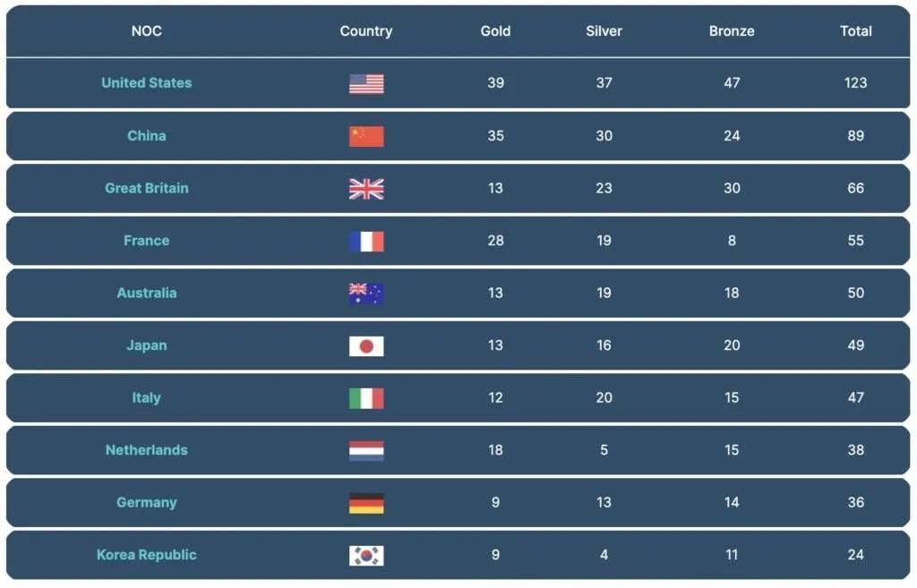Viewport: 917px width, 588px height.
Task: Select the United States total of 123
Action: (x=855, y=83)
